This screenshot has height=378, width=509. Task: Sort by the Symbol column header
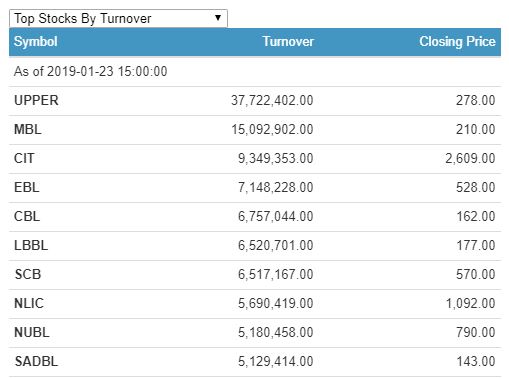point(36,42)
